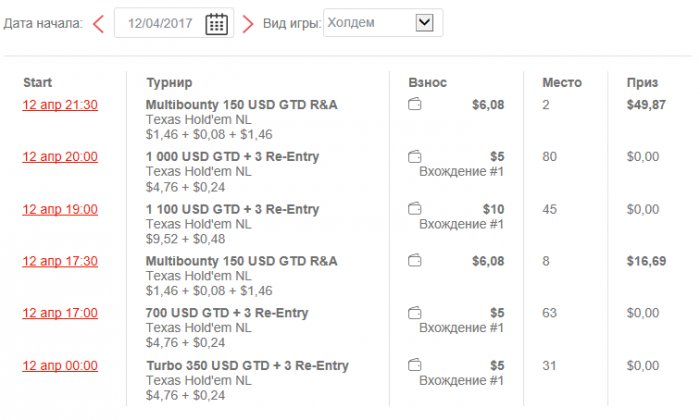Click the Турнир column header
The image size is (700, 420).
[x=169, y=82]
